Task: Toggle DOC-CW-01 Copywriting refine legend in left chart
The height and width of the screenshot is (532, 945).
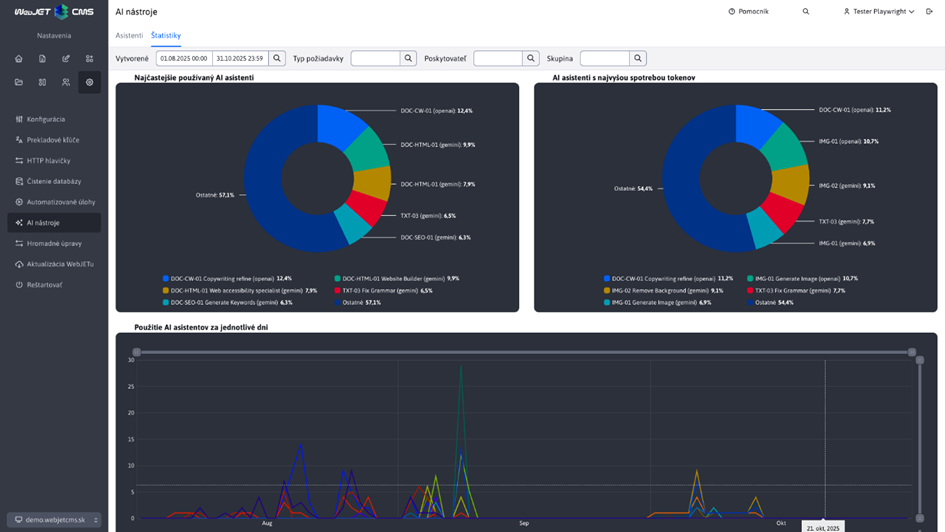Action: [x=220, y=279]
